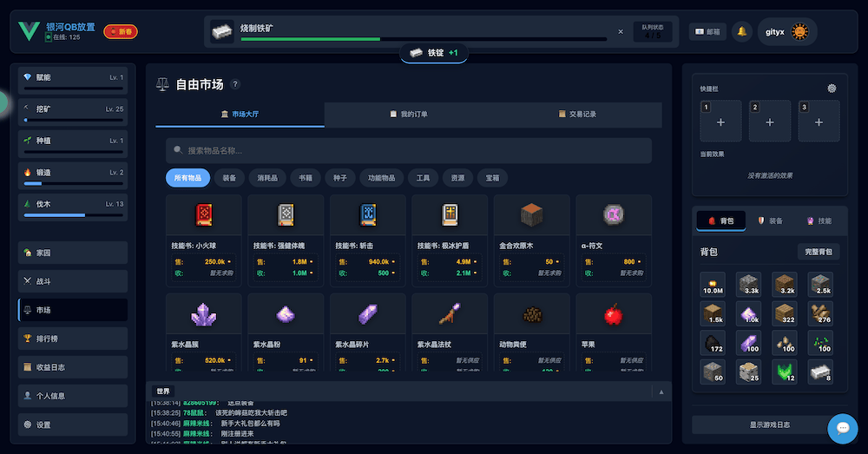Click the 搜索物品名称 search field
868x454 pixels.
click(x=408, y=151)
